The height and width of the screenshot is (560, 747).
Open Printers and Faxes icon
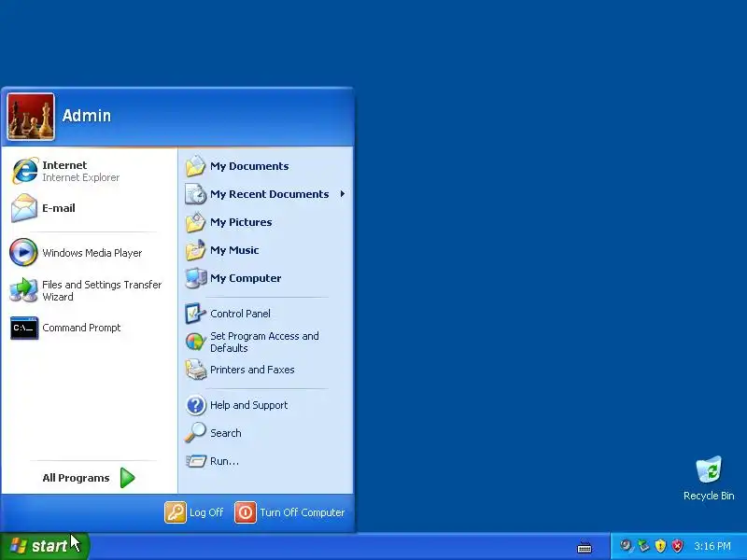click(x=196, y=370)
